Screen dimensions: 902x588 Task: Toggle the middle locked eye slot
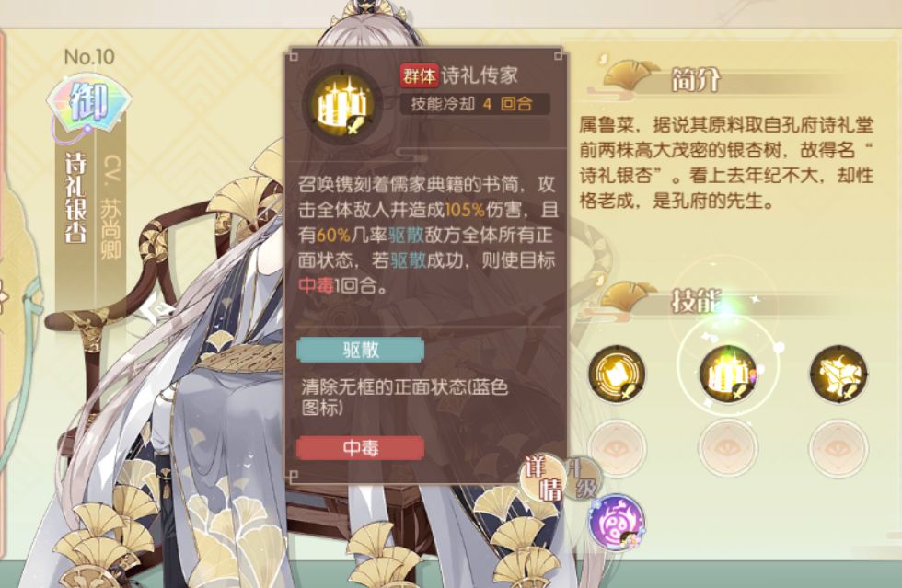(x=727, y=448)
